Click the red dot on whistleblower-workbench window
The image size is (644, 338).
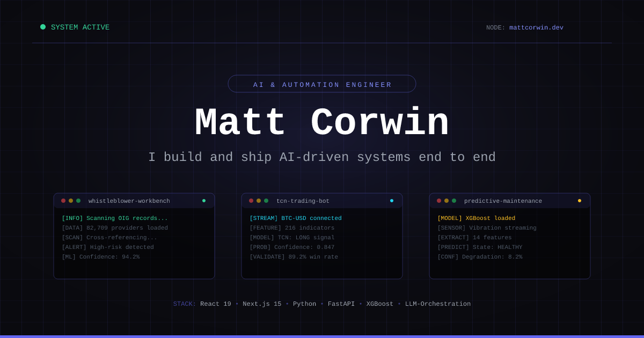[63, 201]
